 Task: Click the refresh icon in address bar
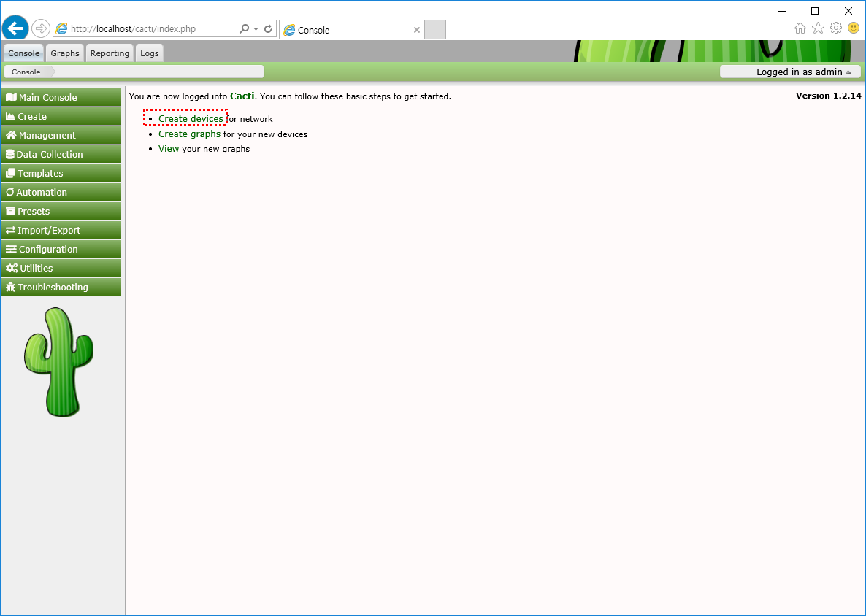[269, 28]
